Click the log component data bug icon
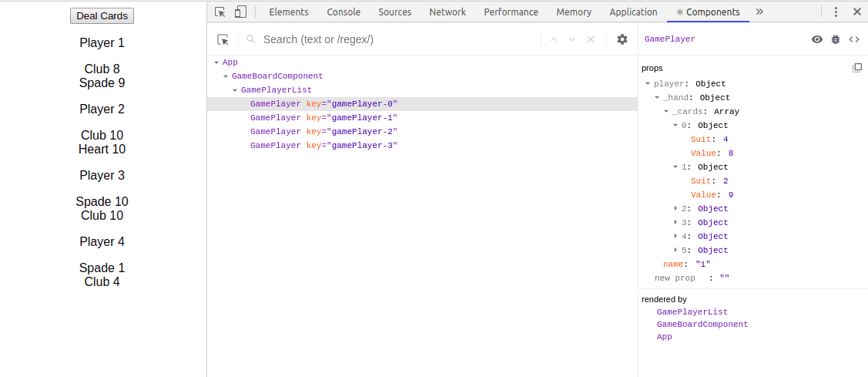The height and width of the screenshot is (377, 868). 836,39
